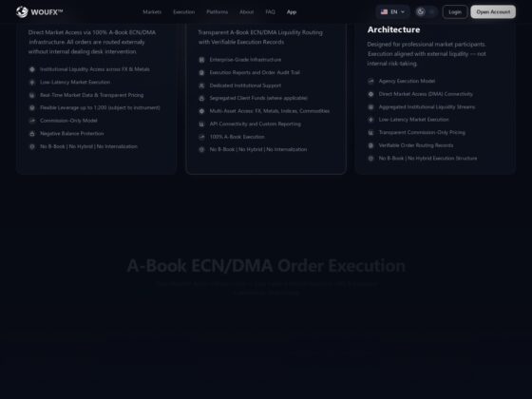Click icon beside Direct Market Access (DMA) Connectivity
Screen dimensions: 532x399
370,94
